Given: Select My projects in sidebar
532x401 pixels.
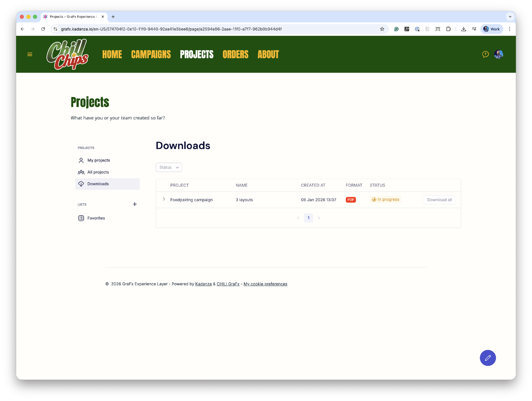Looking at the screenshot, I should point(98,160).
